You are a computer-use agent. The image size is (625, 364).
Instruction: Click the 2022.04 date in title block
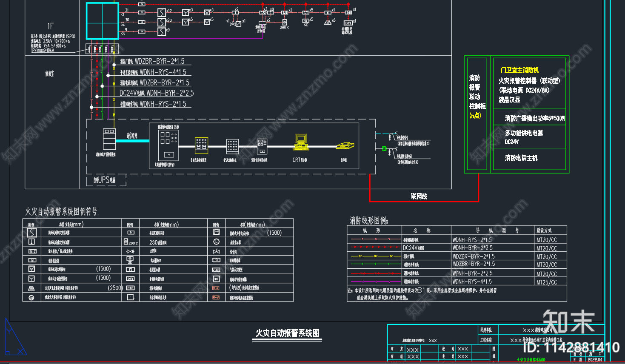click(x=595, y=359)
